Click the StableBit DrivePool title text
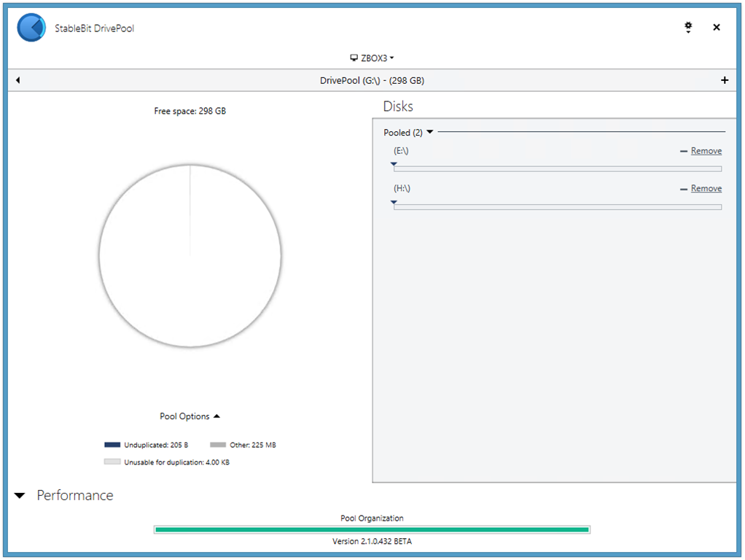 click(x=94, y=28)
